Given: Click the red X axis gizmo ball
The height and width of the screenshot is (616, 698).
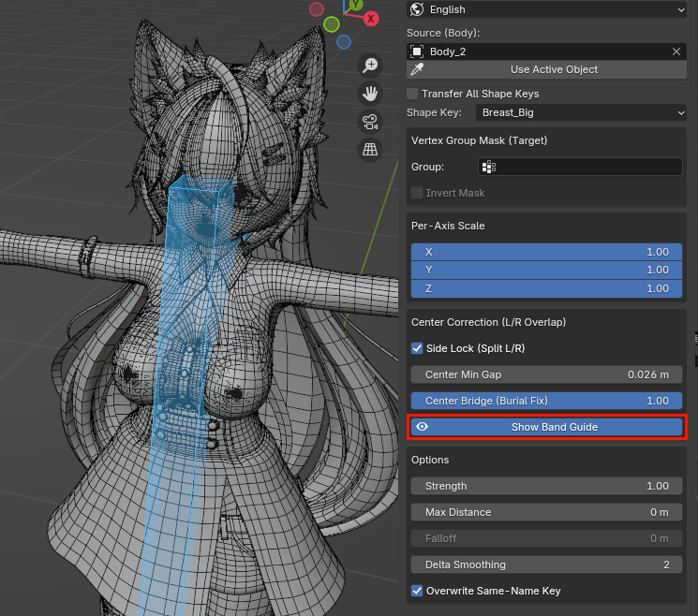Looking at the screenshot, I should [x=370, y=19].
